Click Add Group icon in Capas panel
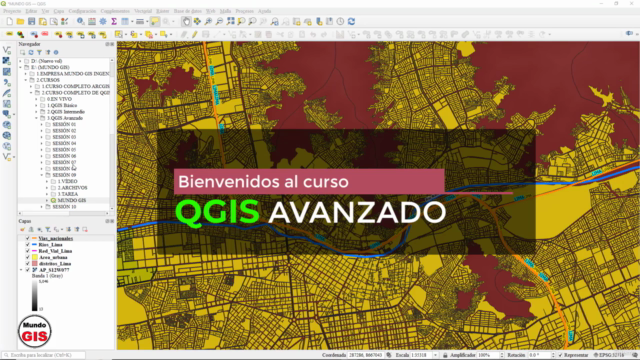The width and height of the screenshot is (640, 360). [x=31, y=230]
